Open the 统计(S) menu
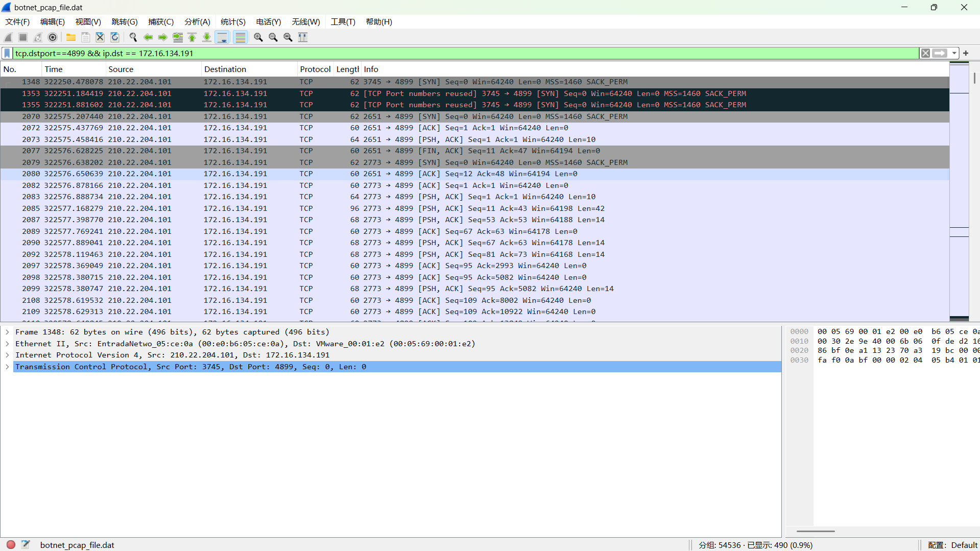Viewport: 980px width, 551px height. tap(233, 22)
